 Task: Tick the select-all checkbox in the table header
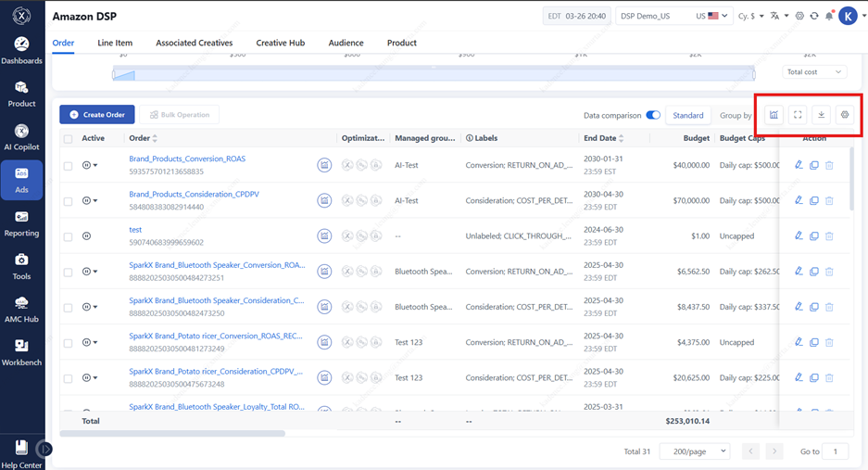pyautogui.click(x=68, y=139)
